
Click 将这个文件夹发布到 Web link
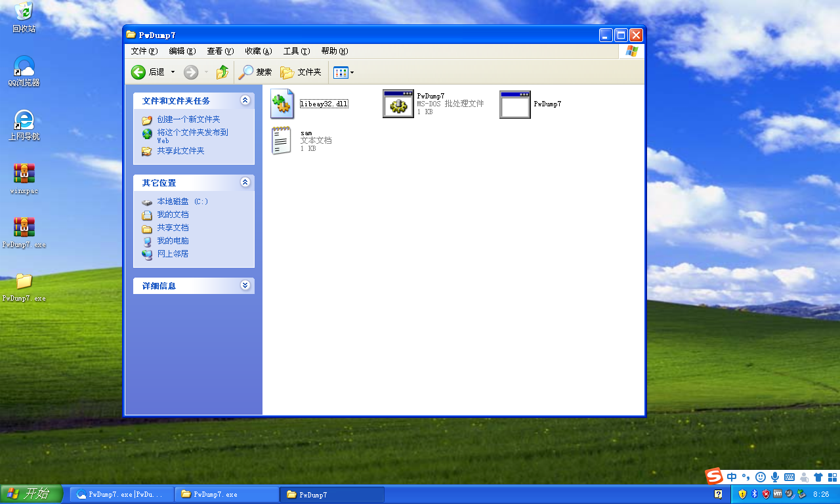click(x=192, y=136)
